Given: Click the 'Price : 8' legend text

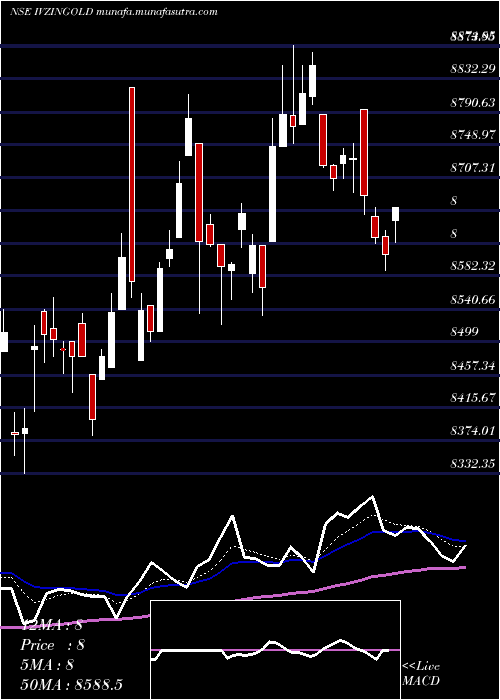Looking at the screenshot, I should (53, 645).
